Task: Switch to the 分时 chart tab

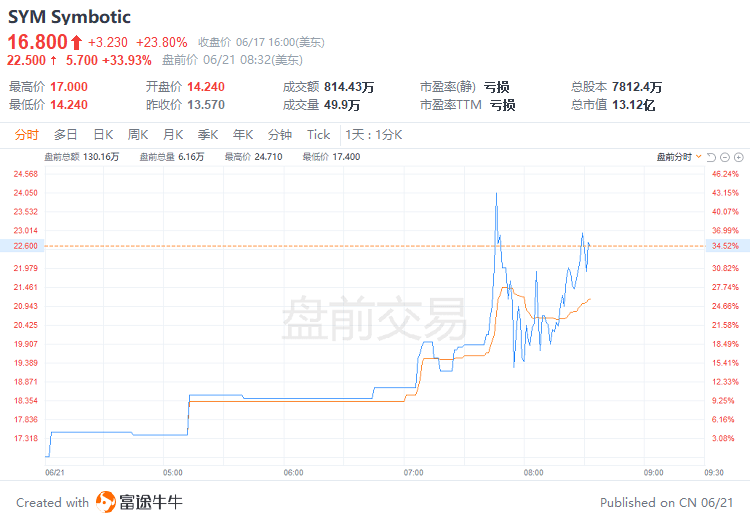Action: pos(26,135)
